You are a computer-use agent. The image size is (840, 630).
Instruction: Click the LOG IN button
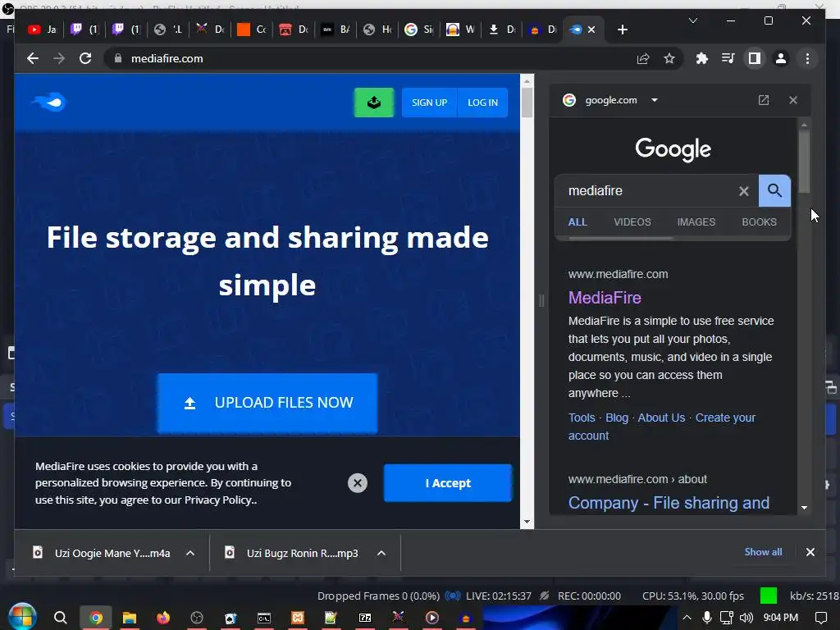click(482, 103)
